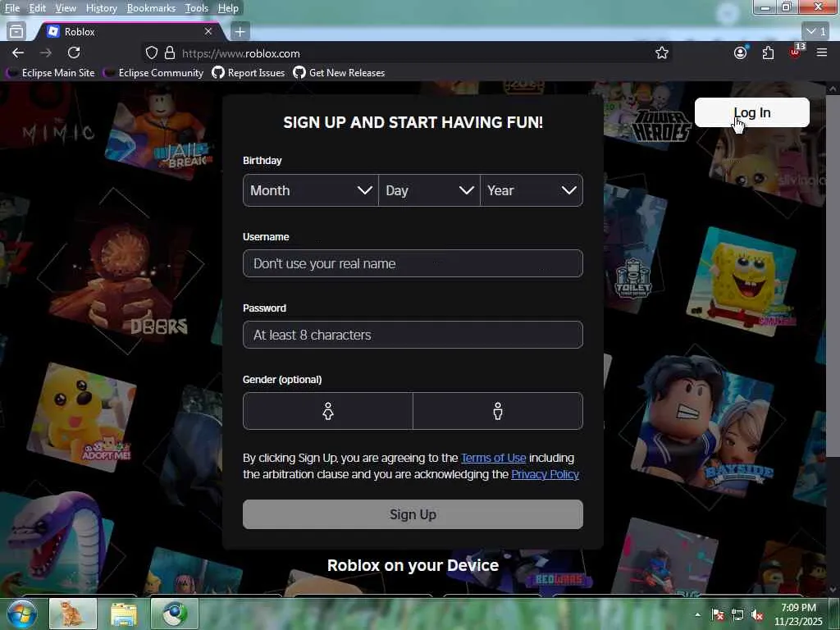The image size is (840, 630).
Task: Click the Password input field
Action: (x=413, y=335)
